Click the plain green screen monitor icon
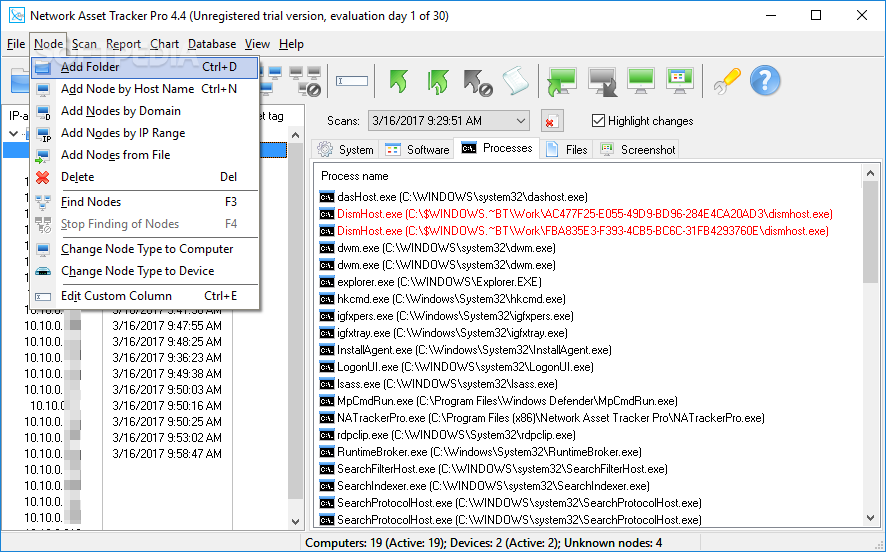The height and width of the screenshot is (552, 886). [x=641, y=80]
